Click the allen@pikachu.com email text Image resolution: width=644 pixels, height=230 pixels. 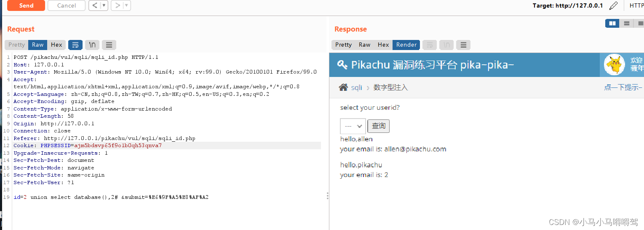click(x=415, y=149)
